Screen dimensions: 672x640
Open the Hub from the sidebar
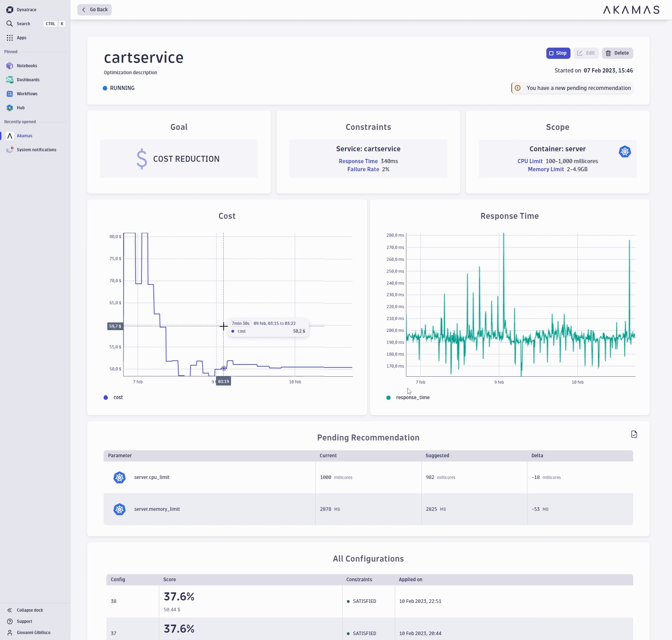(x=21, y=107)
